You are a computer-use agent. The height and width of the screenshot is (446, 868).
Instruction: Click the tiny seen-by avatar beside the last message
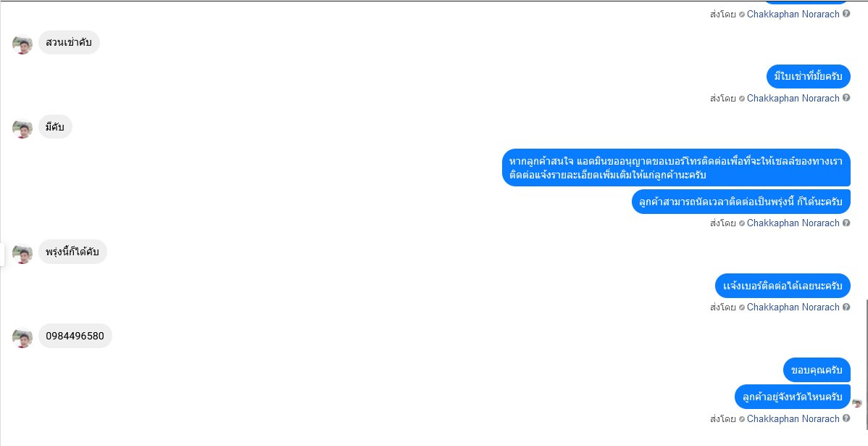(857, 403)
